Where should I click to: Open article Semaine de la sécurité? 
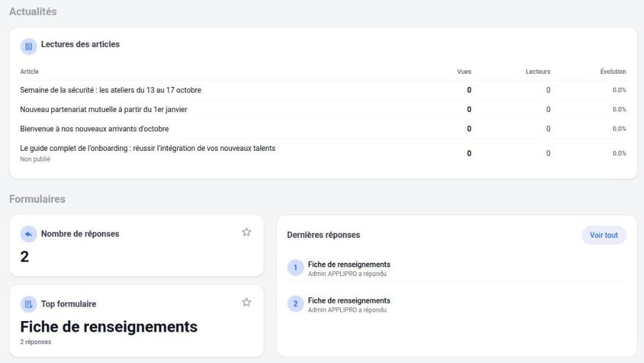tap(111, 90)
